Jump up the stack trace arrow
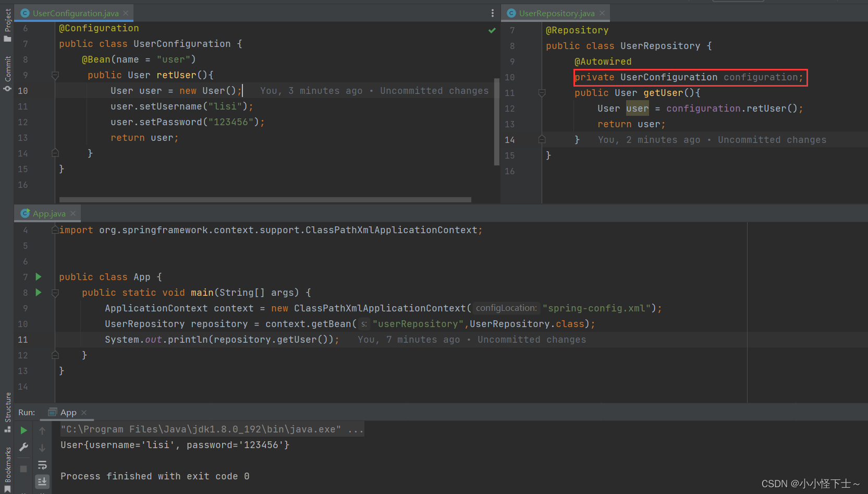 coord(42,430)
